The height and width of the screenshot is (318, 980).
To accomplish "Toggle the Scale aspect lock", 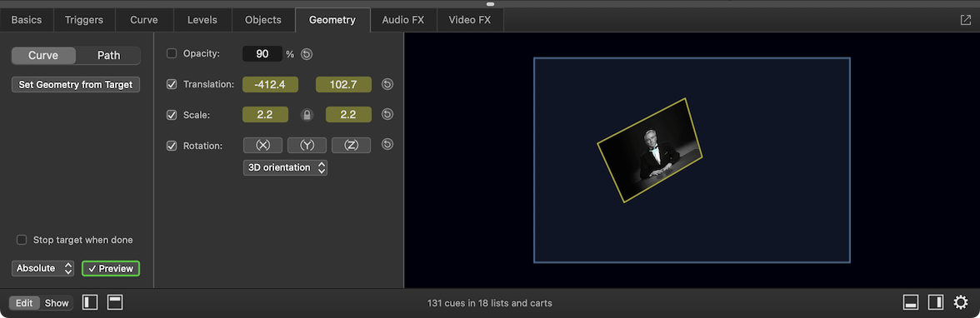I will click(x=307, y=114).
